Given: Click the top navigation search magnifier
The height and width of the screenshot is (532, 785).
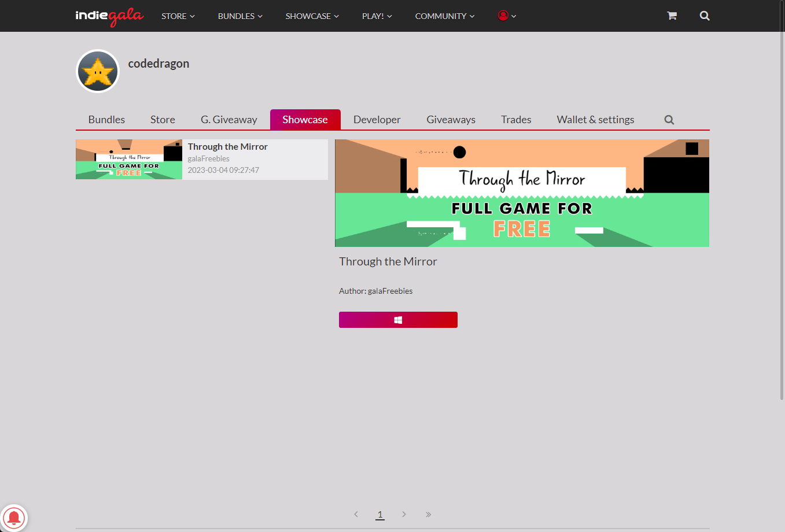Looking at the screenshot, I should 705,16.
